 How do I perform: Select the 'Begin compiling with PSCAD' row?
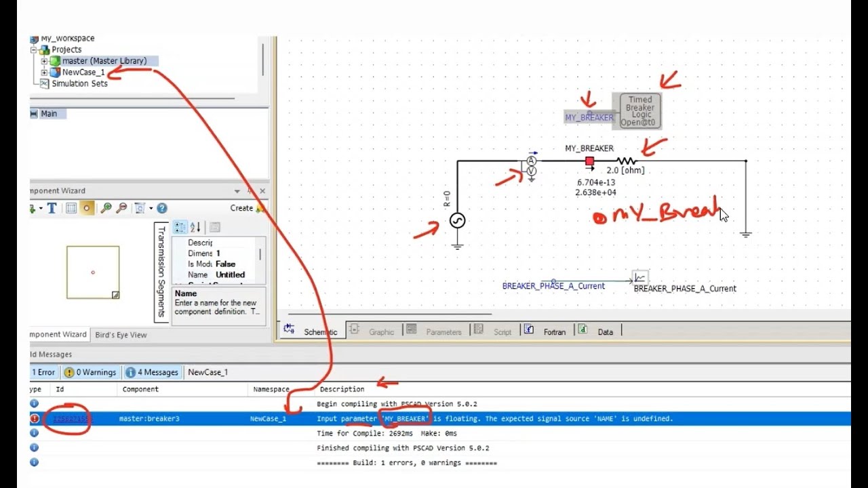pyautogui.click(x=440, y=404)
